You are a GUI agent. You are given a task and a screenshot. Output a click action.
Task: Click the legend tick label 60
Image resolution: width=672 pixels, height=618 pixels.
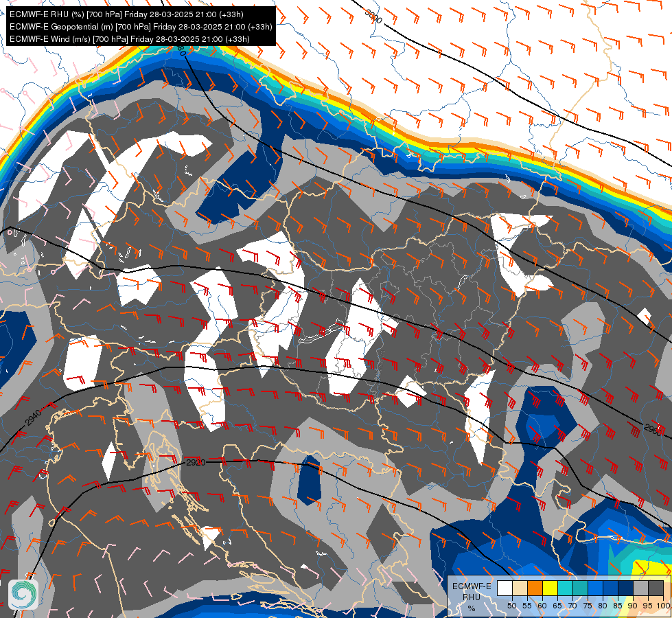(542, 606)
